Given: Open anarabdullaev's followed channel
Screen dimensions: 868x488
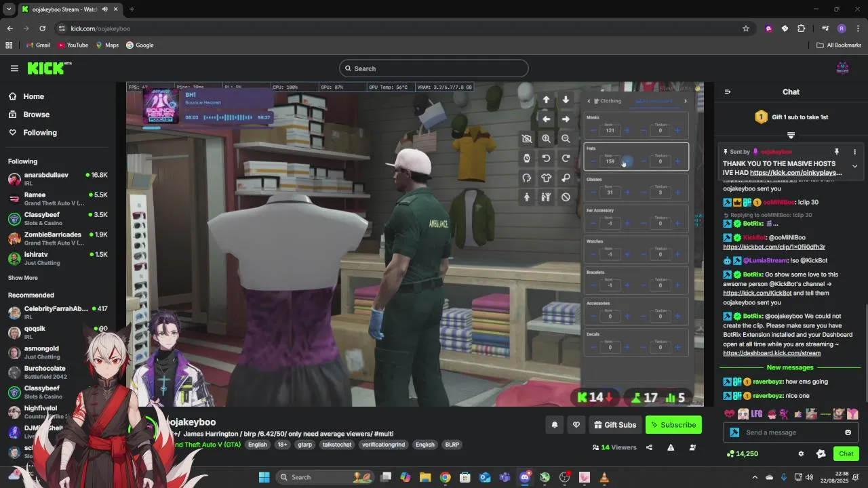Looking at the screenshot, I should click(x=58, y=179).
